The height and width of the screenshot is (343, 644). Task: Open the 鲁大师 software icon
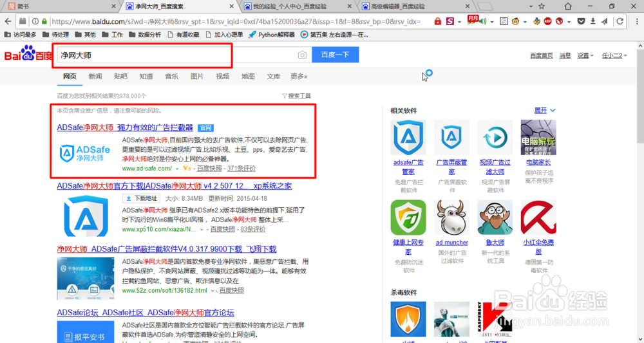pos(495,218)
